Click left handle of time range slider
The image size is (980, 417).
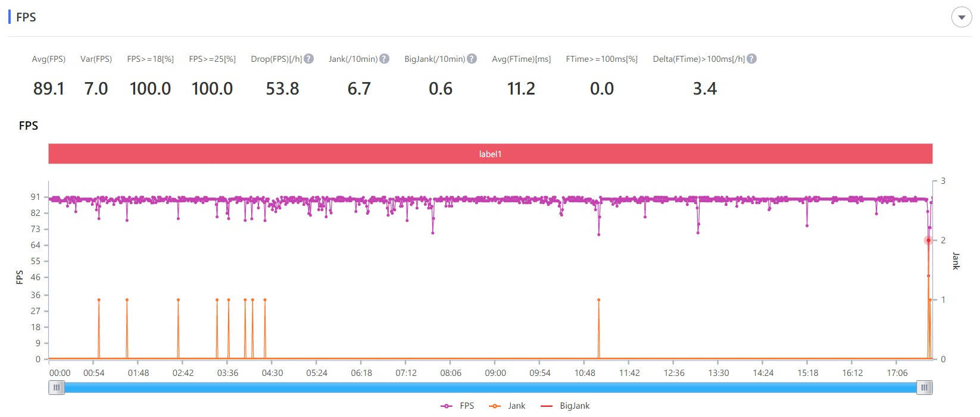(x=57, y=388)
